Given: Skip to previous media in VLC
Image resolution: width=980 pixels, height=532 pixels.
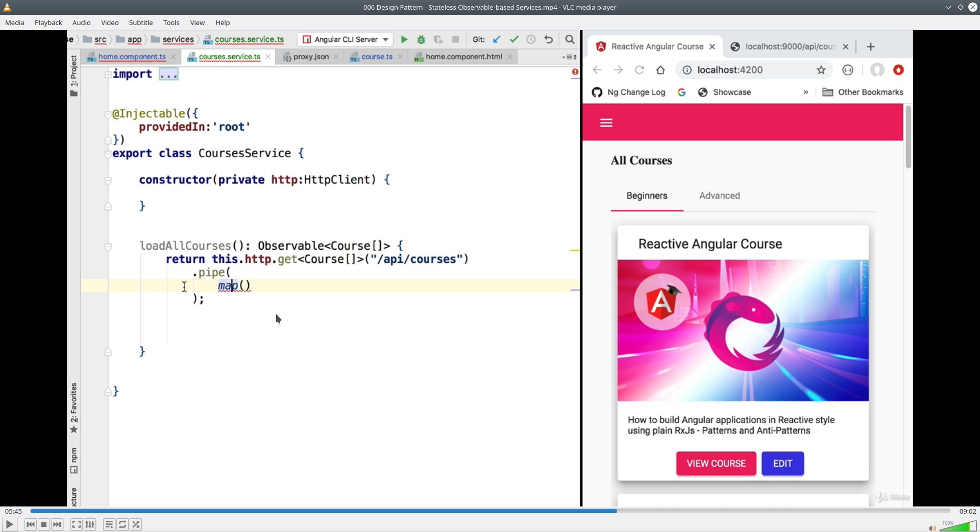Looking at the screenshot, I should pos(31,524).
